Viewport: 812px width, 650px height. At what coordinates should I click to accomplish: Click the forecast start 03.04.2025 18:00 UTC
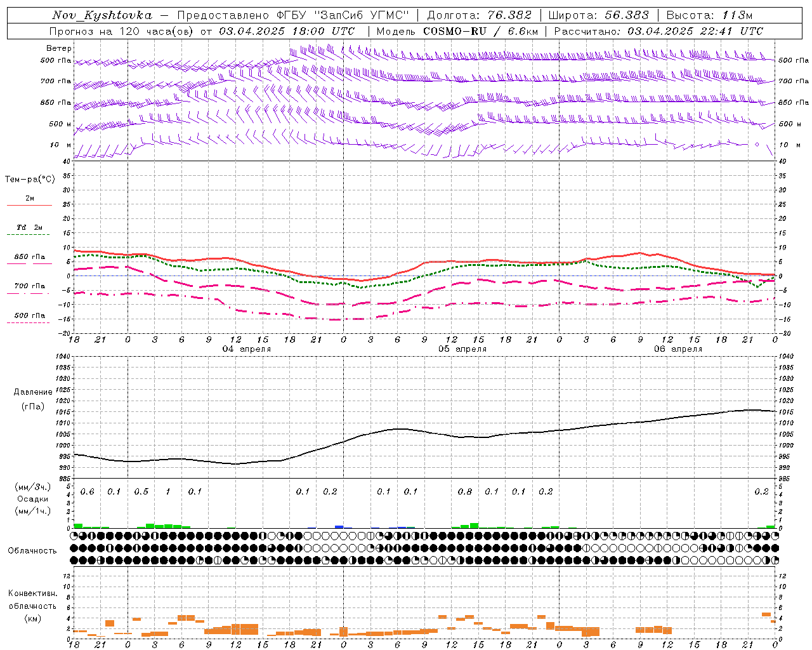click(x=287, y=31)
